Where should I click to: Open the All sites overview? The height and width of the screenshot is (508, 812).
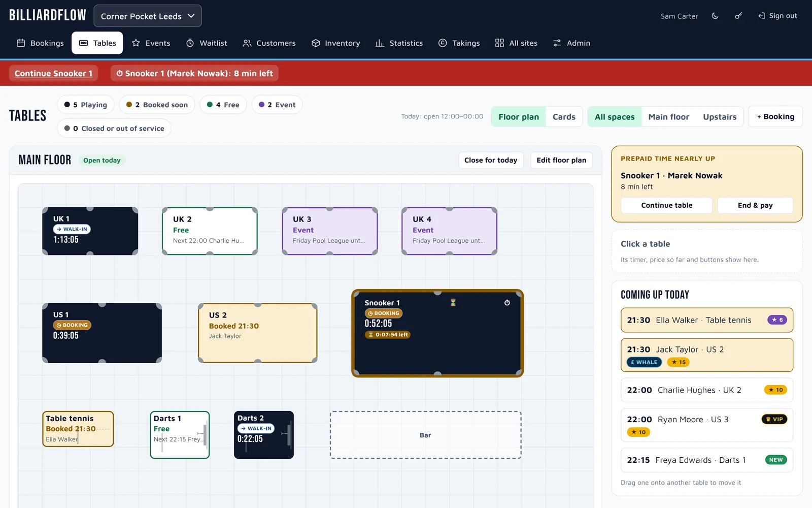coord(516,43)
